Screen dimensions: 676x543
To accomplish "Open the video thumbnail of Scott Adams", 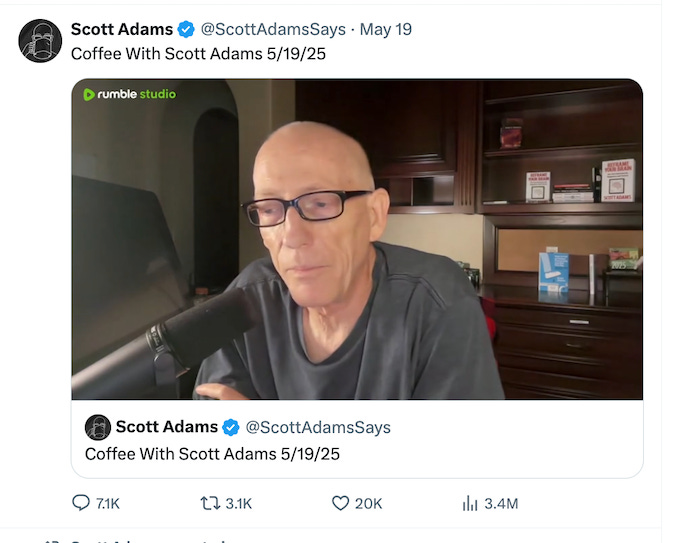I will click(357, 239).
